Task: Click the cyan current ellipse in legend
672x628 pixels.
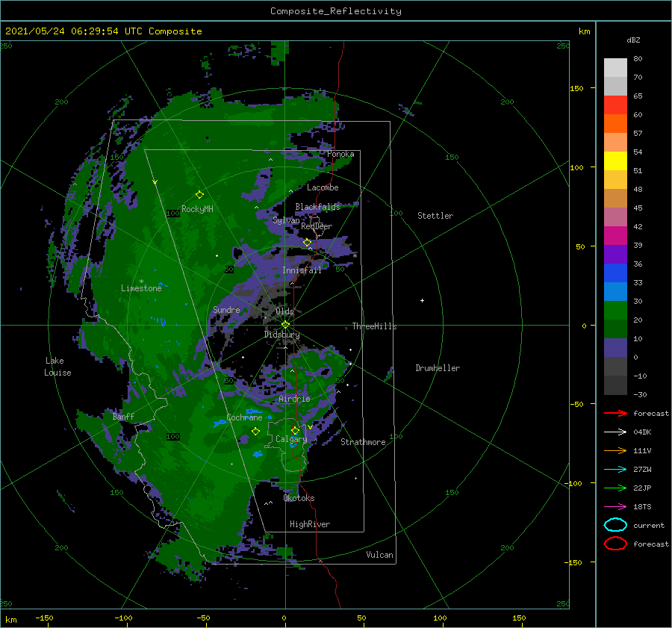Action: point(615,525)
